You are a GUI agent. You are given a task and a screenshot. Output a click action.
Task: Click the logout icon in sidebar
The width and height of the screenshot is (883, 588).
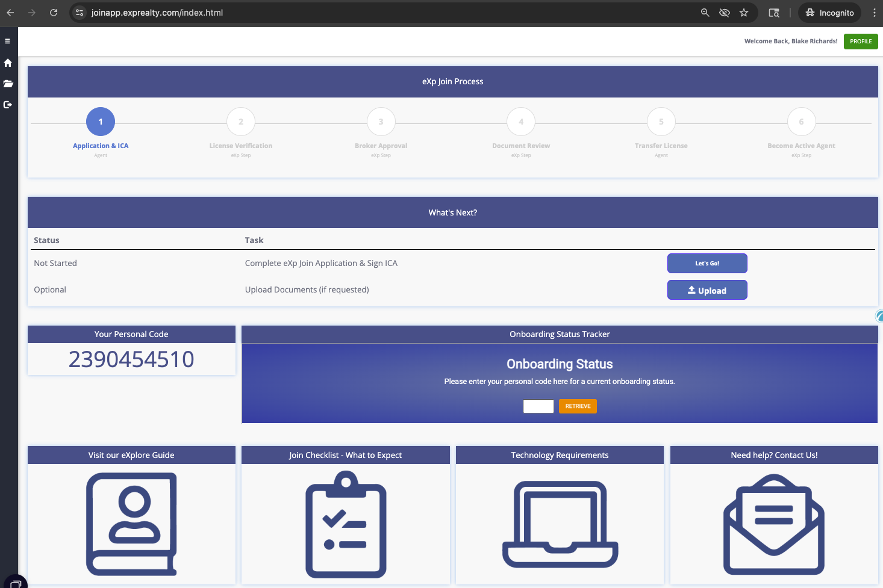(8, 105)
